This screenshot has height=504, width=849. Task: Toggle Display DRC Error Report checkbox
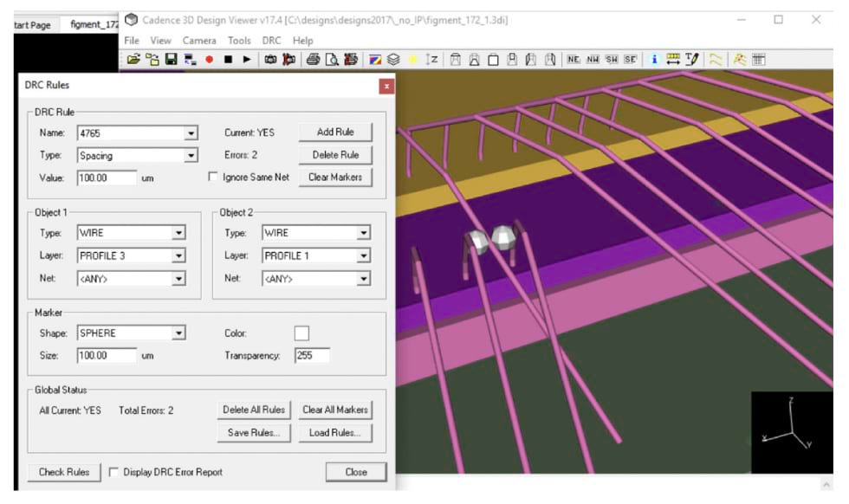[x=114, y=472]
